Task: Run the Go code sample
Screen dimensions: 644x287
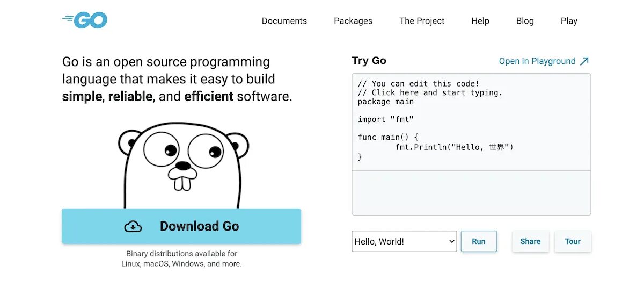Action: (479, 241)
